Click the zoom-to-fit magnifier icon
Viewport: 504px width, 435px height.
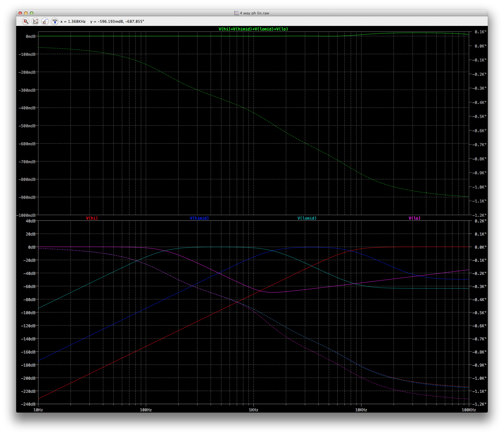(26, 21)
